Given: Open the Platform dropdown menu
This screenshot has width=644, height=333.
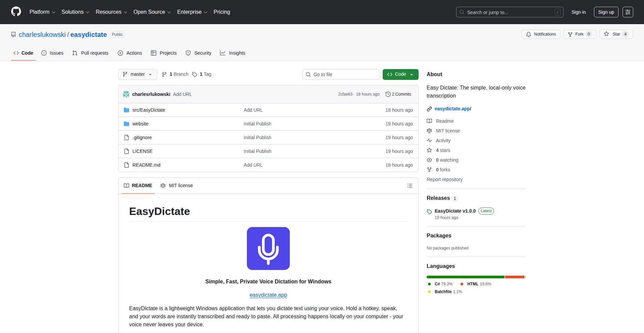Looking at the screenshot, I should [42, 12].
